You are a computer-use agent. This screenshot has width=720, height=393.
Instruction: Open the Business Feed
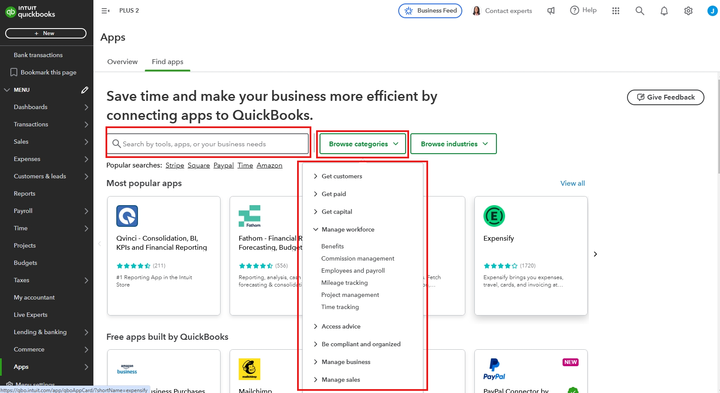click(x=430, y=11)
